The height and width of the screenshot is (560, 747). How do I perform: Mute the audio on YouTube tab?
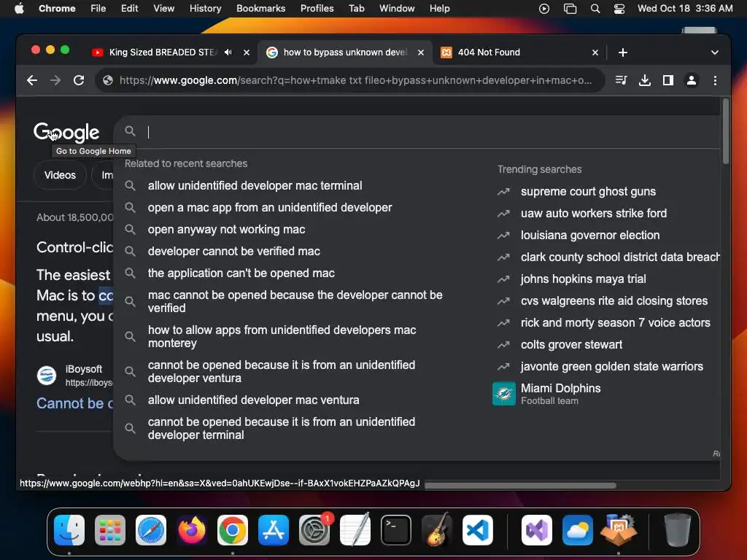(228, 52)
